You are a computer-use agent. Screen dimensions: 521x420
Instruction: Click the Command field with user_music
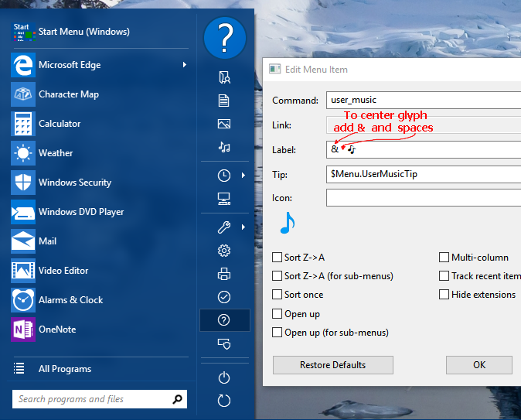(424, 100)
